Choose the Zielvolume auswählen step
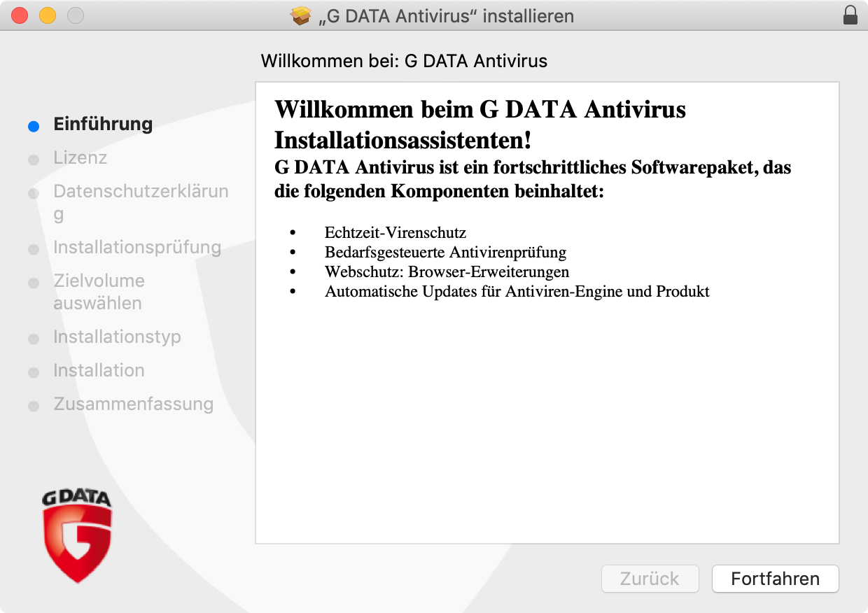Screen dimensions: 868x613 coord(99,292)
